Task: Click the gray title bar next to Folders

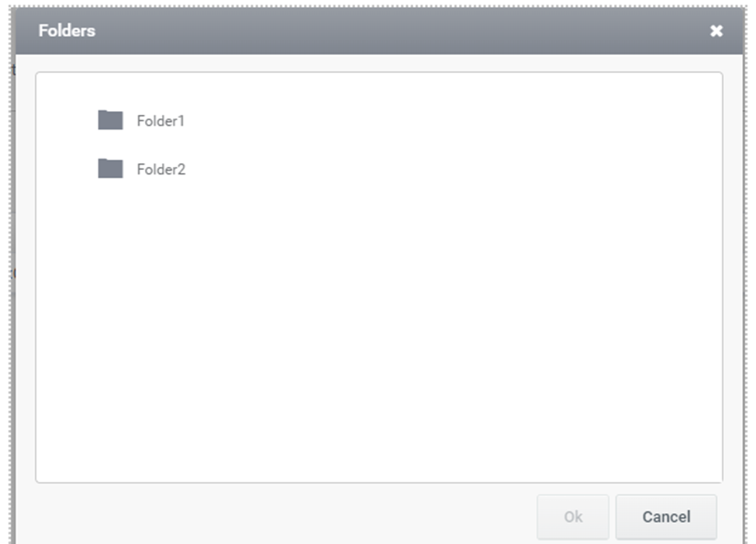Action: click(x=385, y=30)
